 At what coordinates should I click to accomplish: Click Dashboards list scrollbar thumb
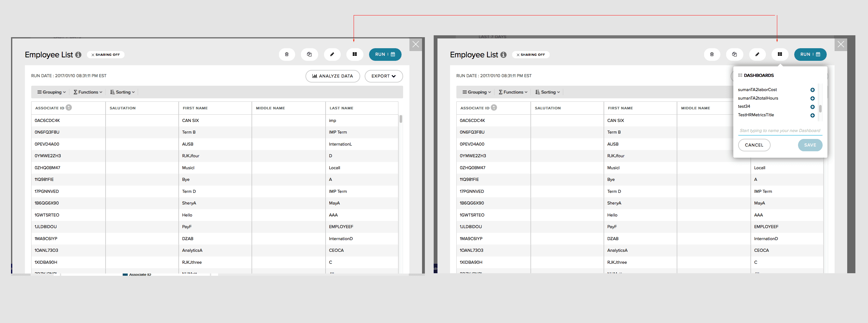(820, 109)
